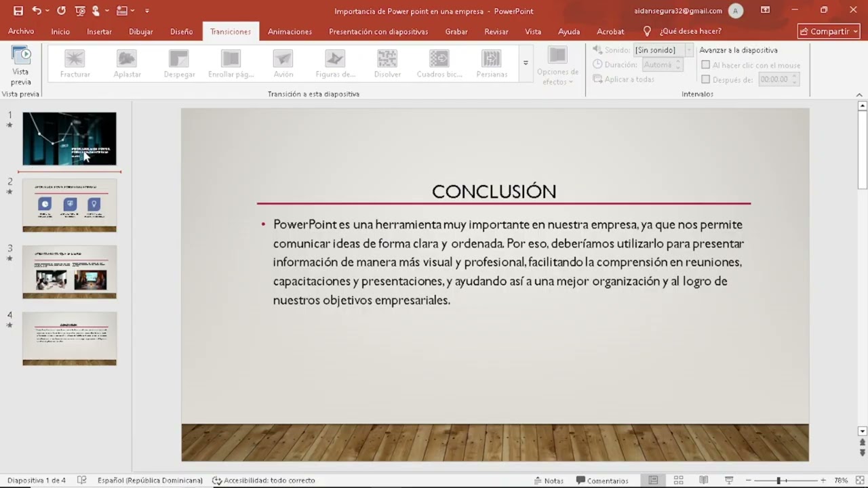Redo with the repeat arrow icon
This screenshot has height=488, width=868.
pos(61,11)
